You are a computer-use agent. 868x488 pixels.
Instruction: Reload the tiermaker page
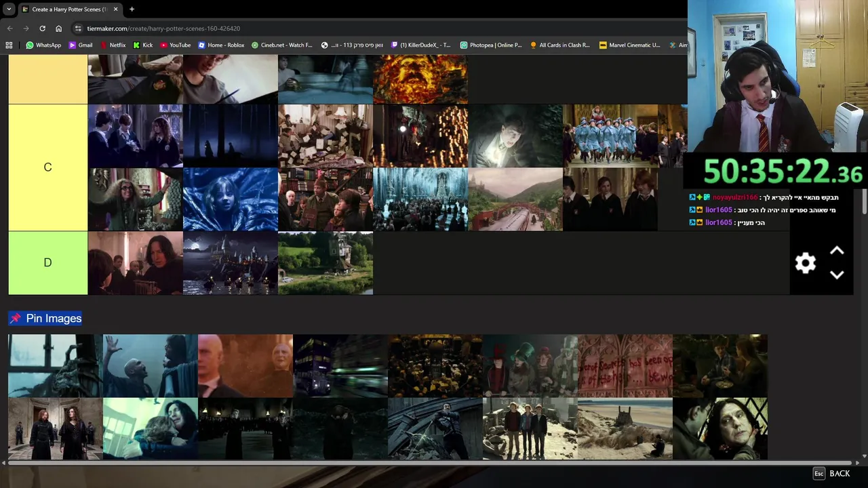coord(42,28)
